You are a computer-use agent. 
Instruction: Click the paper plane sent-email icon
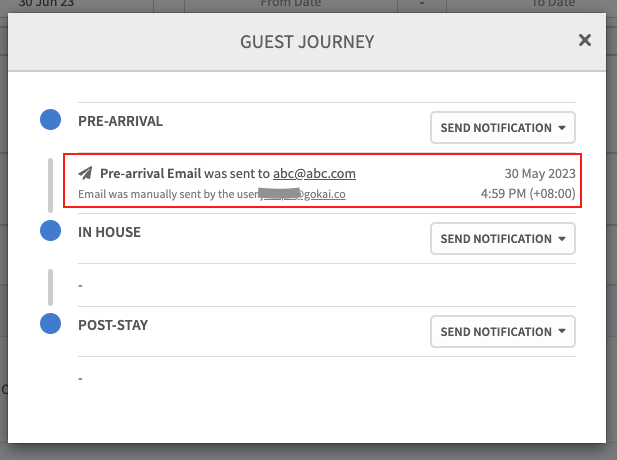(x=85, y=174)
